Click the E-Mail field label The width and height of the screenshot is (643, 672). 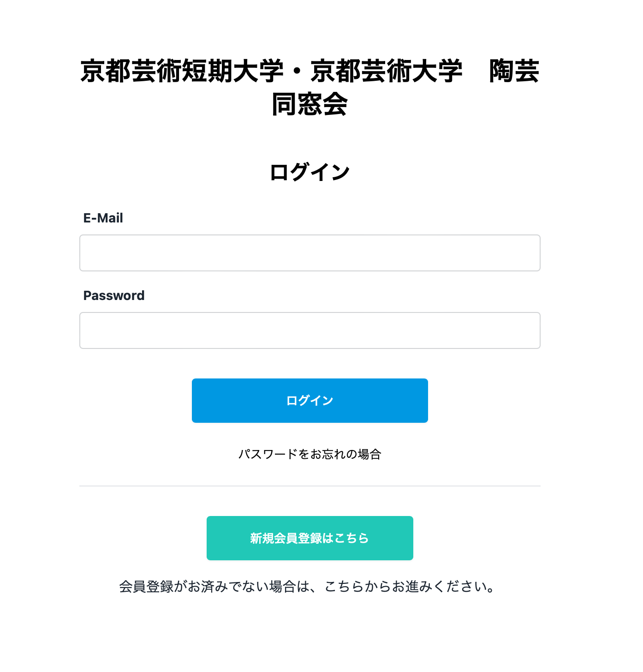pyautogui.click(x=102, y=217)
